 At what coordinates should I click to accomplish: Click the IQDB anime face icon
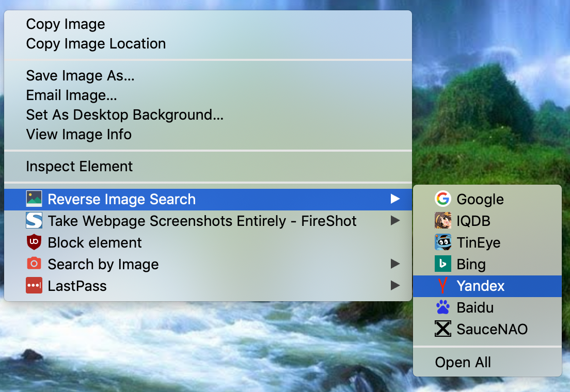(443, 221)
